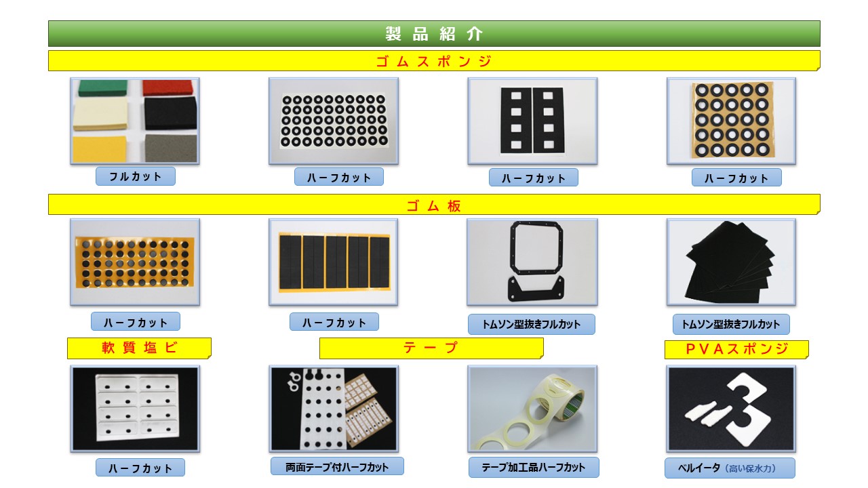Viewport: 868px width, 488px height.
Task: Click ハーフカット label under orange rectangular strips photo
Action: [x=334, y=321]
